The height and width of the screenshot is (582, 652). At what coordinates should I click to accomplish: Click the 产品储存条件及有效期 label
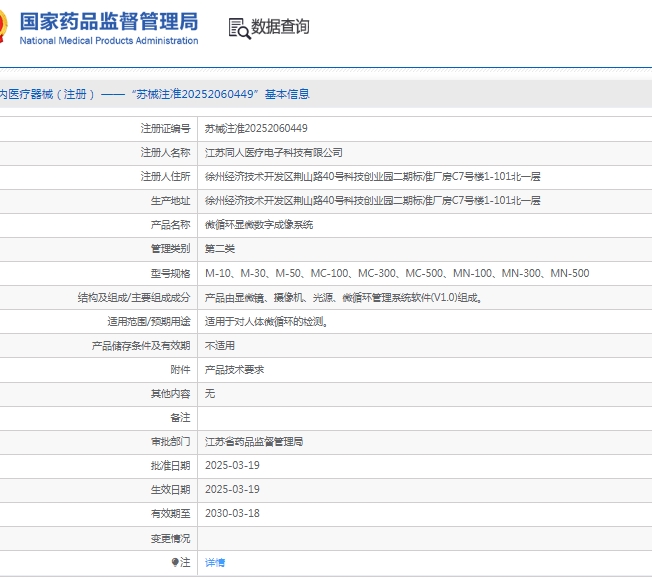pos(141,345)
